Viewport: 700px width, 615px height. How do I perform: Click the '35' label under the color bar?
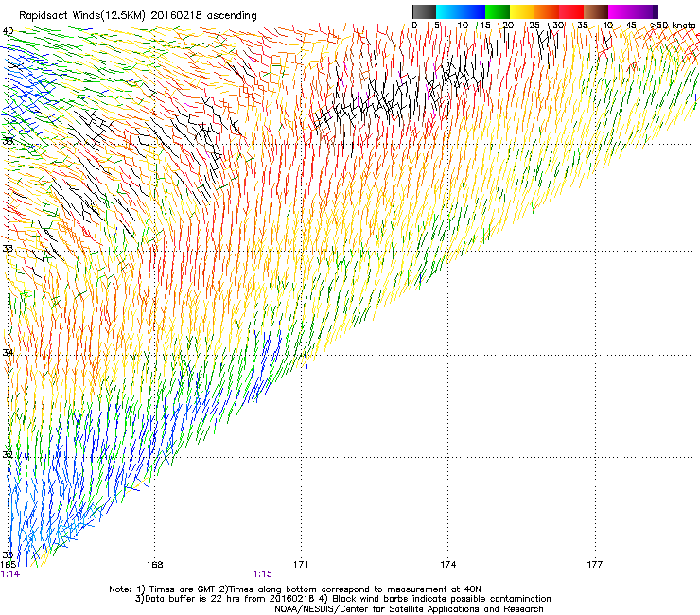[583, 26]
